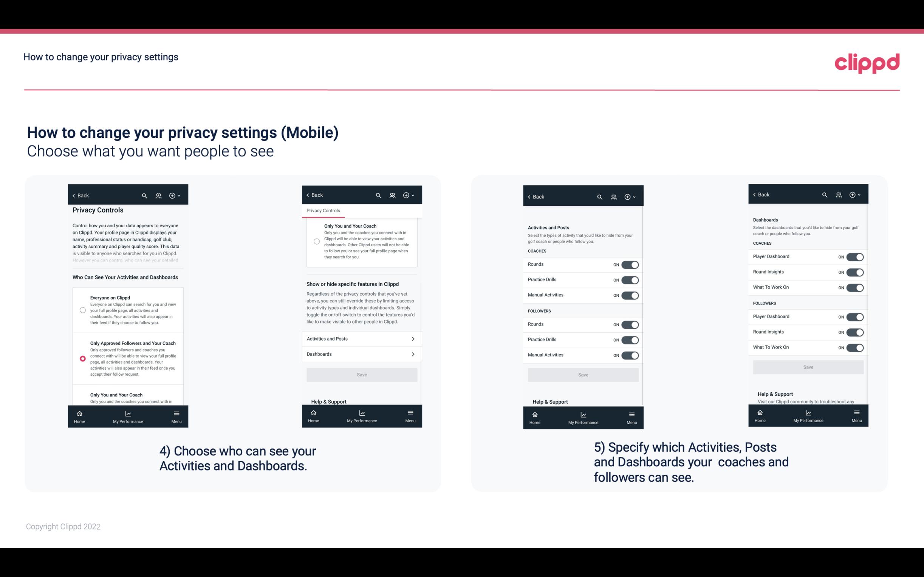The height and width of the screenshot is (577, 924).
Task: Click Help and Support link
Action: tap(331, 401)
